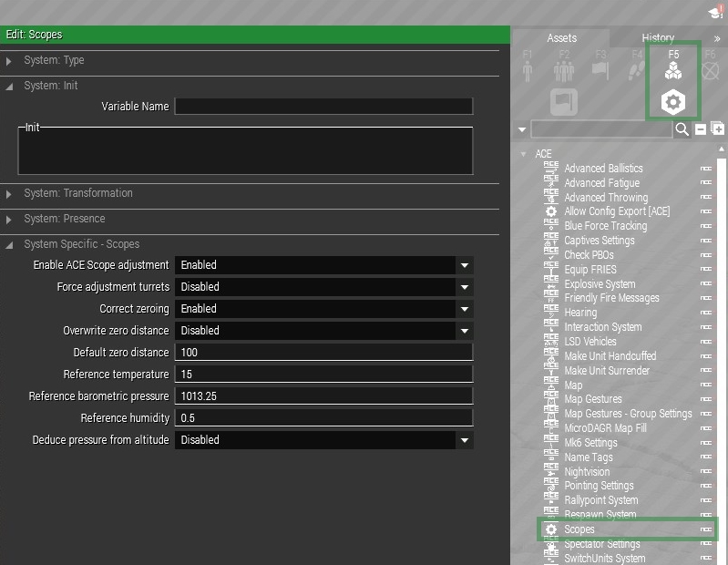Image resolution: width=728 pixels, height=565 pixels.
Task: Click the mod icon right of Advanced Ballistics
Action: pyautogui.click(x=706, y=169)
